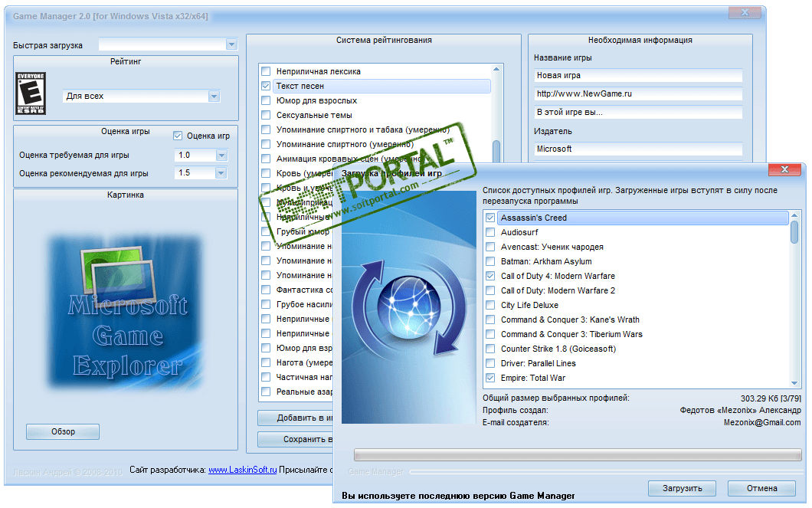The image size is (812, 508).
Task: Click the Обзор browse button
Action: pyautogui.click(x=63, y=431)
